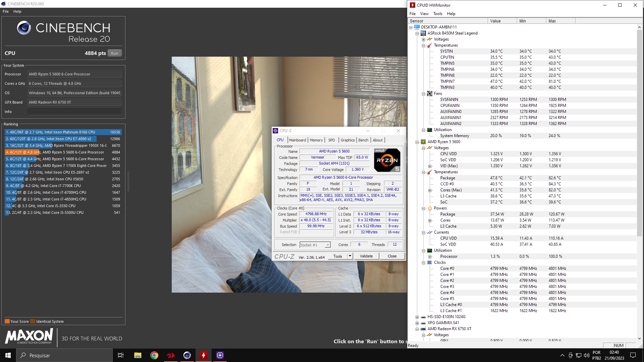Collapse the Powers node in HWMonitor
644x362 pixels.
point(423,208)
